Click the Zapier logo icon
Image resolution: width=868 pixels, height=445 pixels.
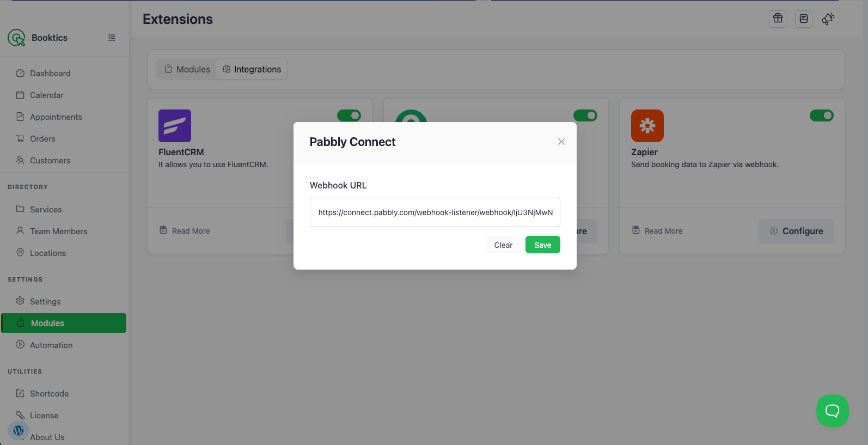coord(647,126)
